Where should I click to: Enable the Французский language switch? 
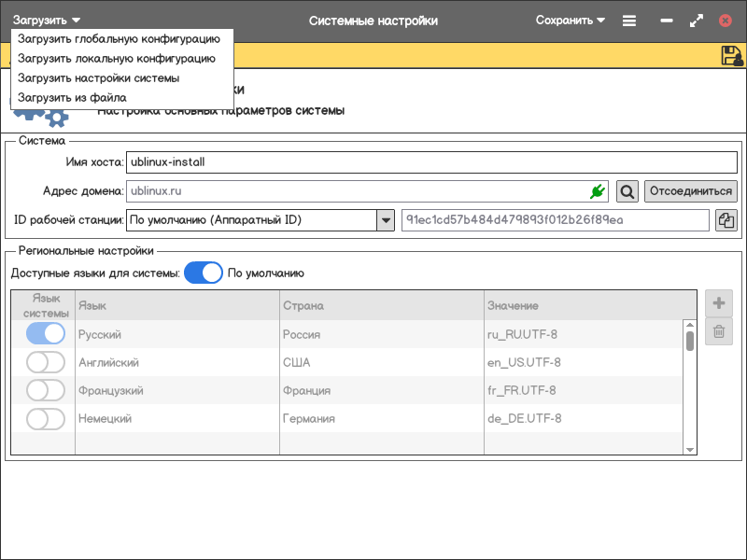(46, 390)
